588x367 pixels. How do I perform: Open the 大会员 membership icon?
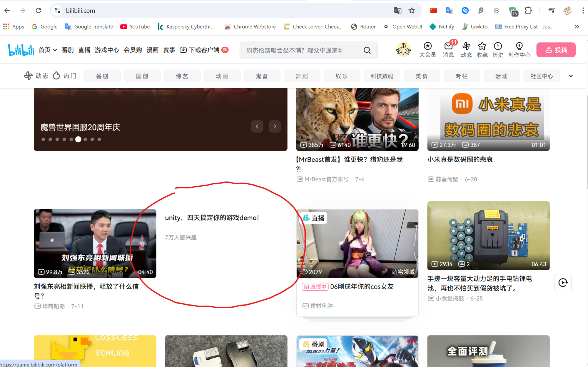click(x=427, y=50)
